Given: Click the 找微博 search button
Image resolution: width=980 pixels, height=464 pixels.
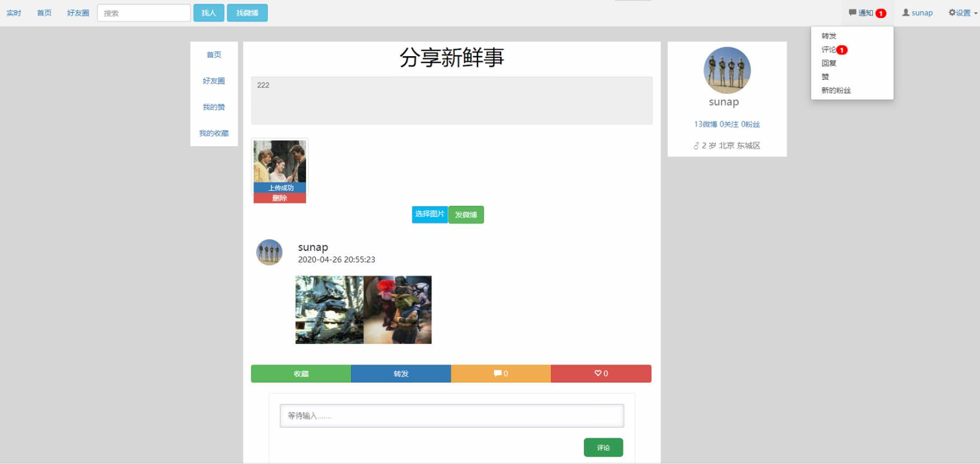Looking at the screenshot, I should (247, 13).
